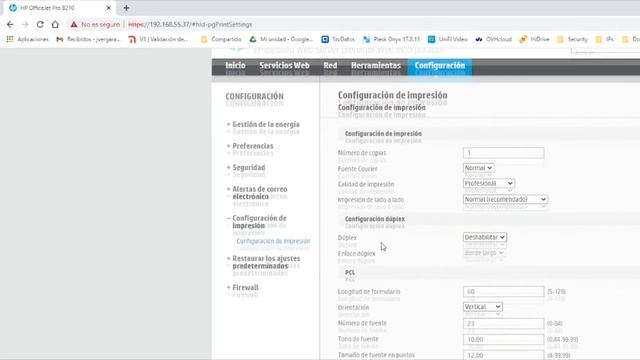Screen dimensions: 640x360
Task: Open the Aplicaciones bookmarks shortcut
Action: pos(28,39)
